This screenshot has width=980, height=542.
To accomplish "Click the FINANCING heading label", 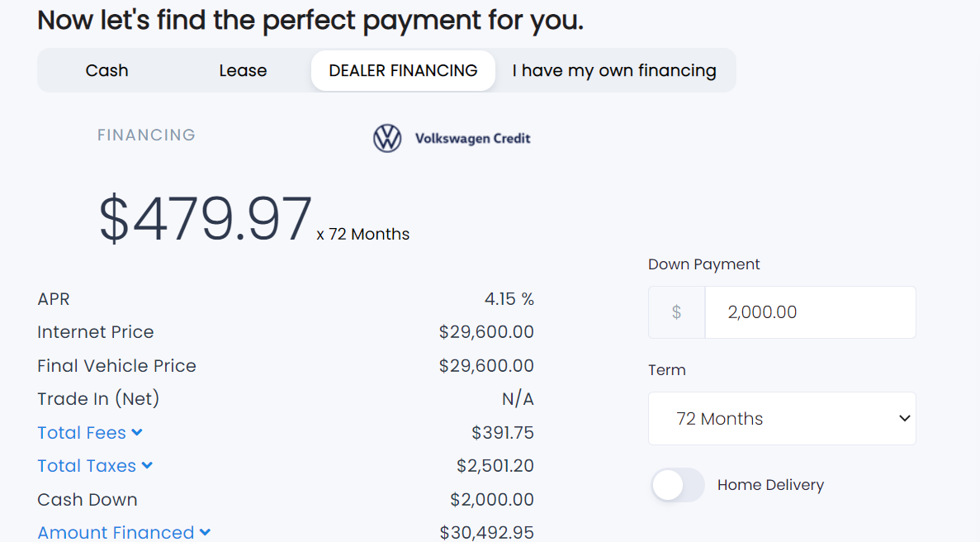I will coord(146,135).
